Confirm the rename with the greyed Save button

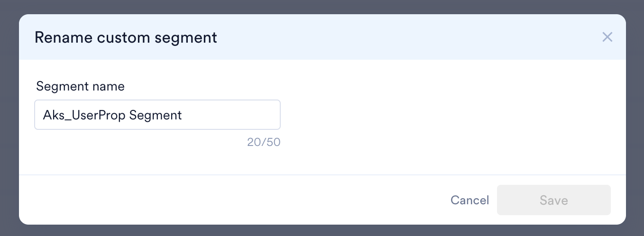[553, 200]
